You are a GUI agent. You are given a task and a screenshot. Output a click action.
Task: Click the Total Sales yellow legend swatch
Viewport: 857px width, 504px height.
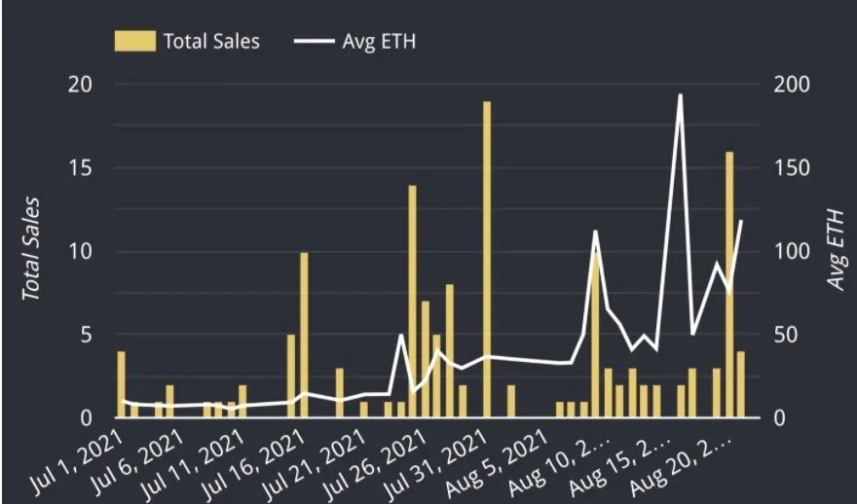point(135,41)
